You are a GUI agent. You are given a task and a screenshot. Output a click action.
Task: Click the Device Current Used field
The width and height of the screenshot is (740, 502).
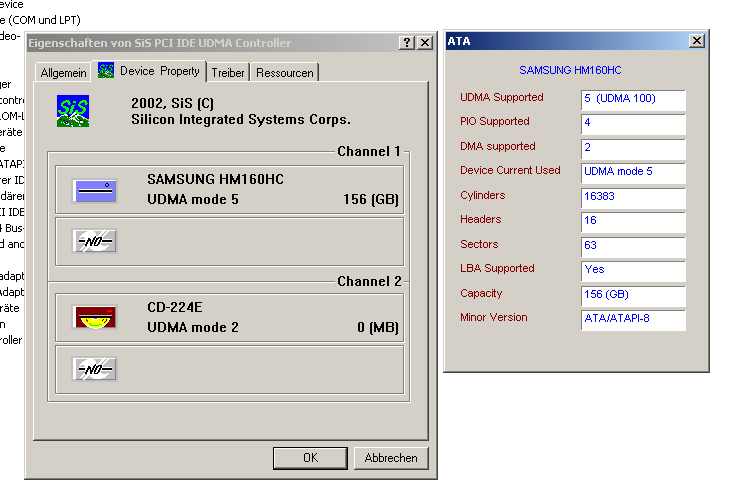633,173
